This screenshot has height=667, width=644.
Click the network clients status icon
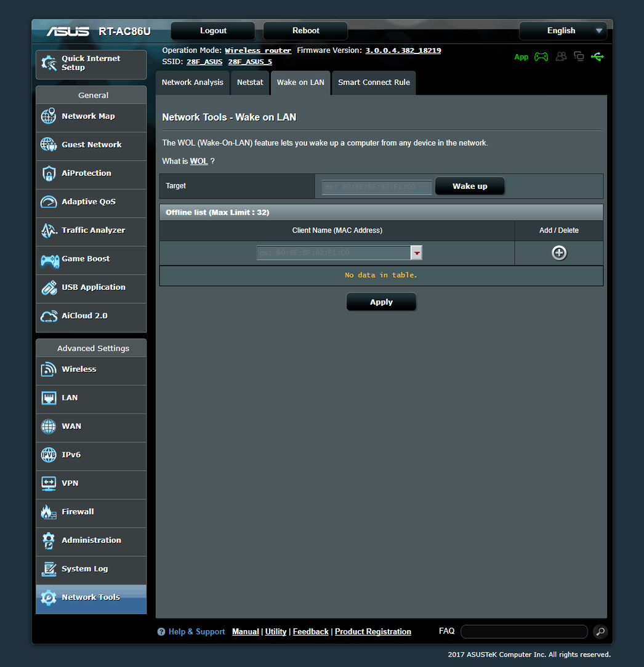point(579,57)
